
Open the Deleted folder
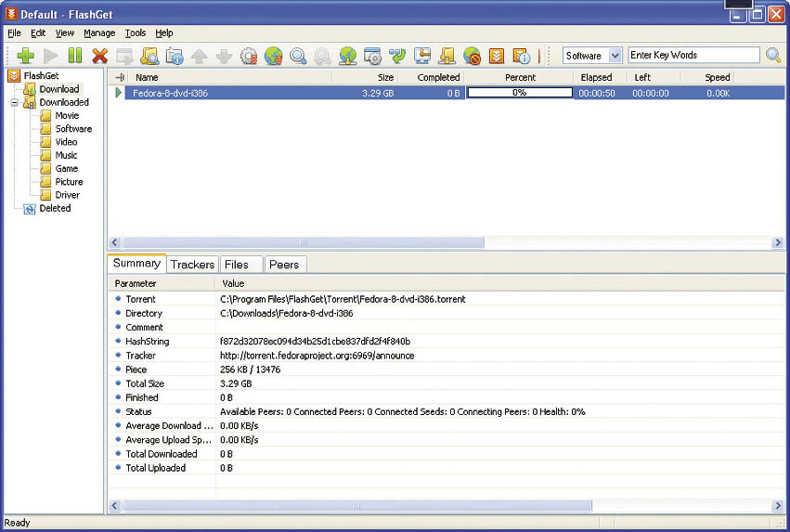click(55, 208)
